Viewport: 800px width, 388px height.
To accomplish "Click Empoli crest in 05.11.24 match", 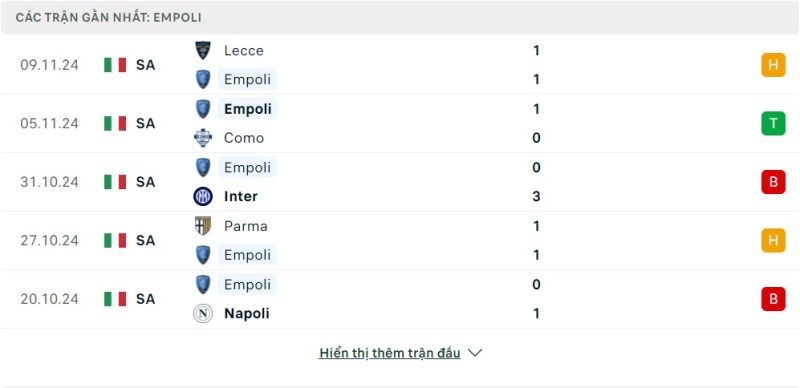I will coord(203,109).
